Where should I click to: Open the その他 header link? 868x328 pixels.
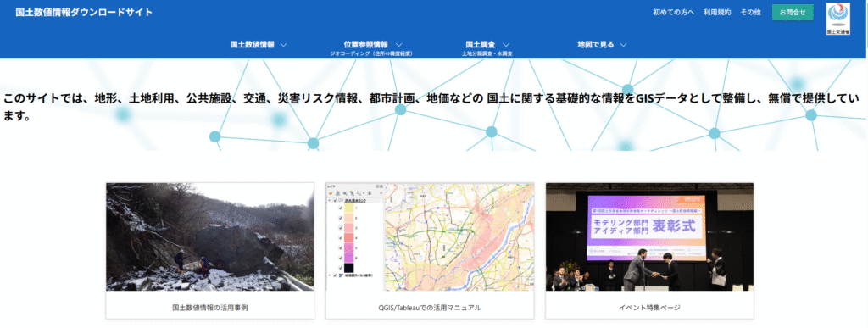tap(751, 12)
